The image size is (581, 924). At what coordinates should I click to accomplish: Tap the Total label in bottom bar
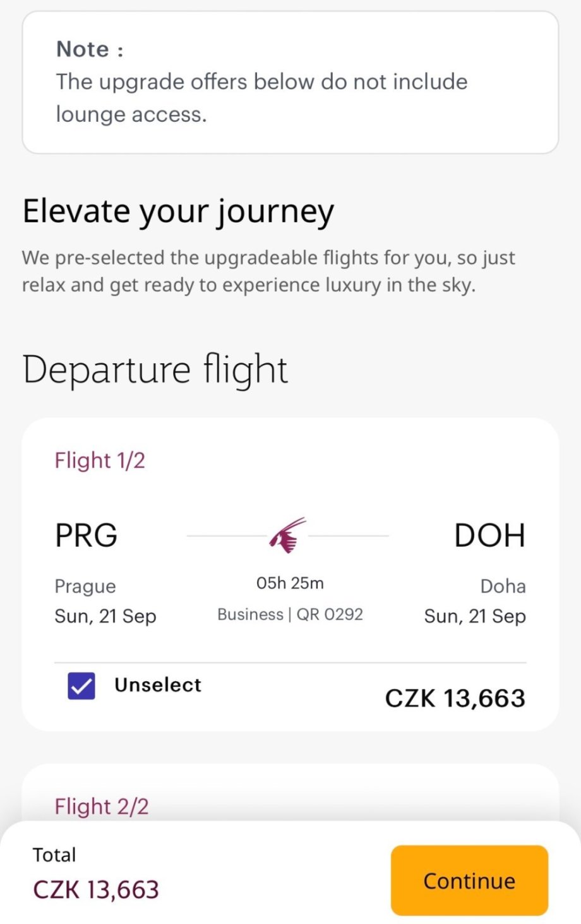[x=54, y=855]
